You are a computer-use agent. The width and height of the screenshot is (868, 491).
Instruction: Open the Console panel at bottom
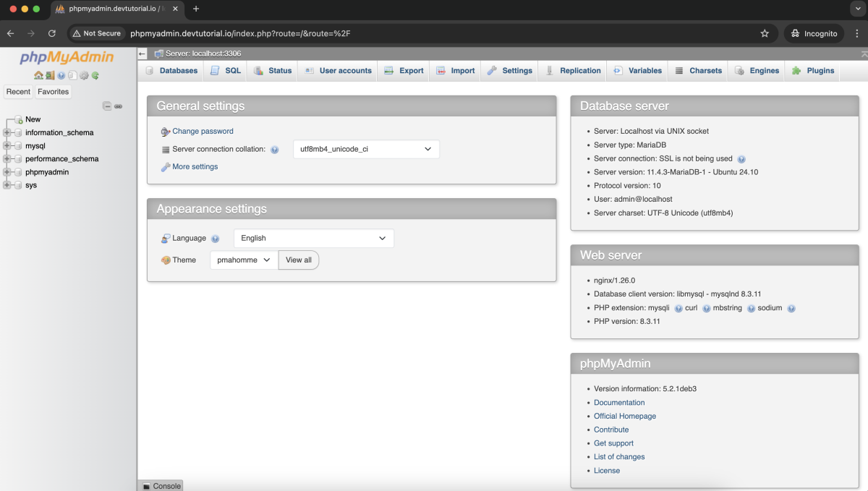161,486
